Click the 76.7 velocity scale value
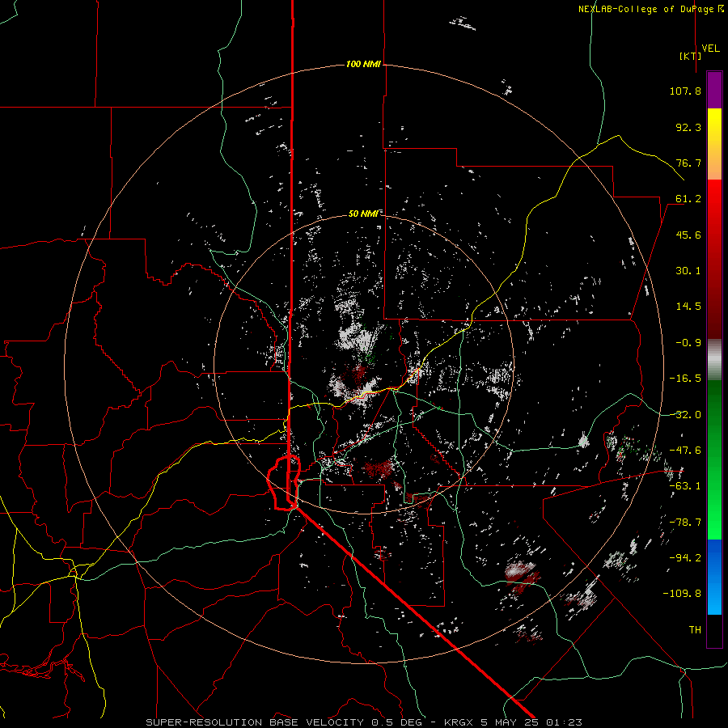728x728 pixels. click(x=688, y=163)
